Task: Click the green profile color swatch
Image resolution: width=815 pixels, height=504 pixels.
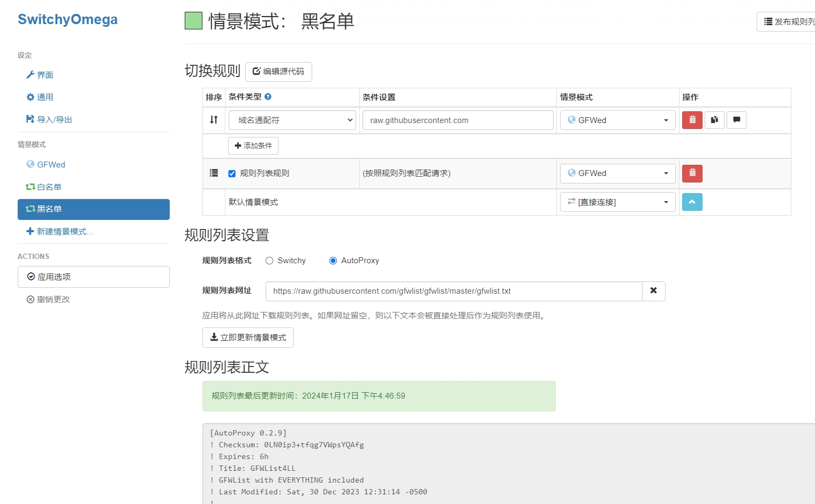Action: 193,21
